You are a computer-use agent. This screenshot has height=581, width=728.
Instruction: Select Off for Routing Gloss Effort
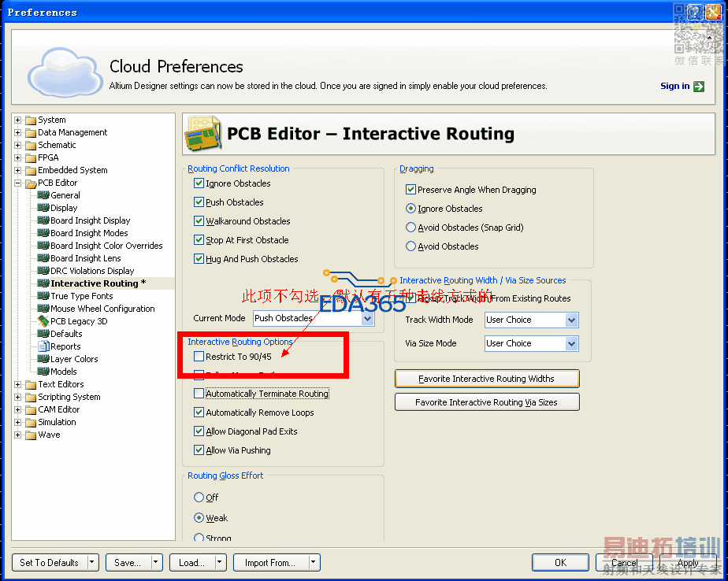coord(199,498)
